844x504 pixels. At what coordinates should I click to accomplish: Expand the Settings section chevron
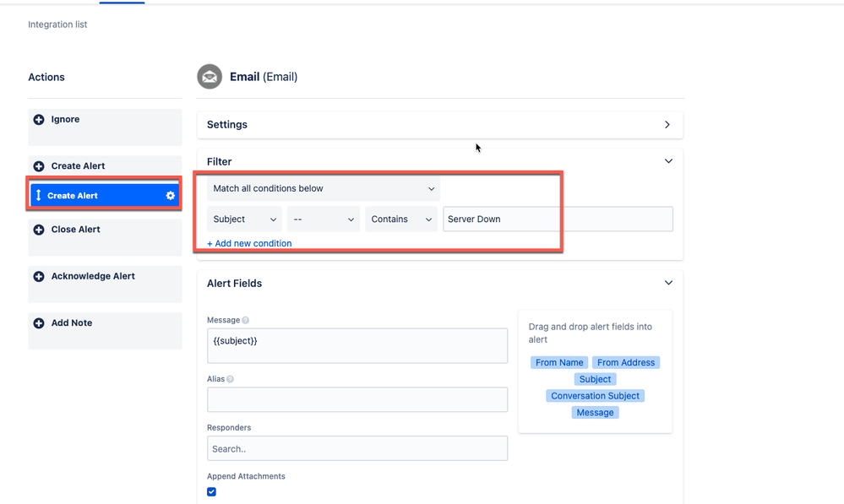[667, 125]
